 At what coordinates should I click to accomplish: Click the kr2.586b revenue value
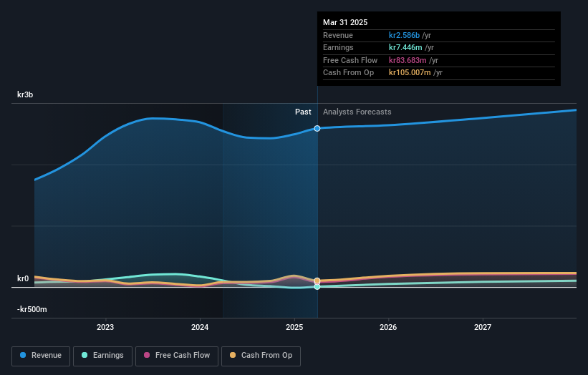tap(404, 35)
